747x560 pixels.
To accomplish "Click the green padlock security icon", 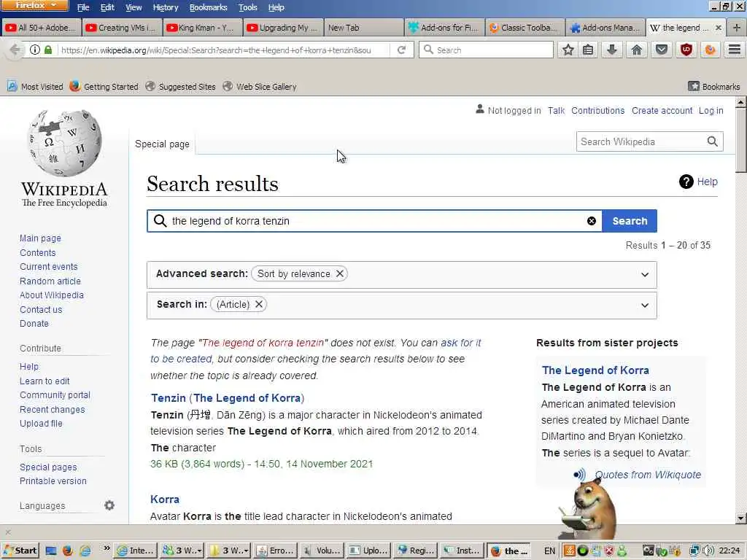I will point(48,50).
